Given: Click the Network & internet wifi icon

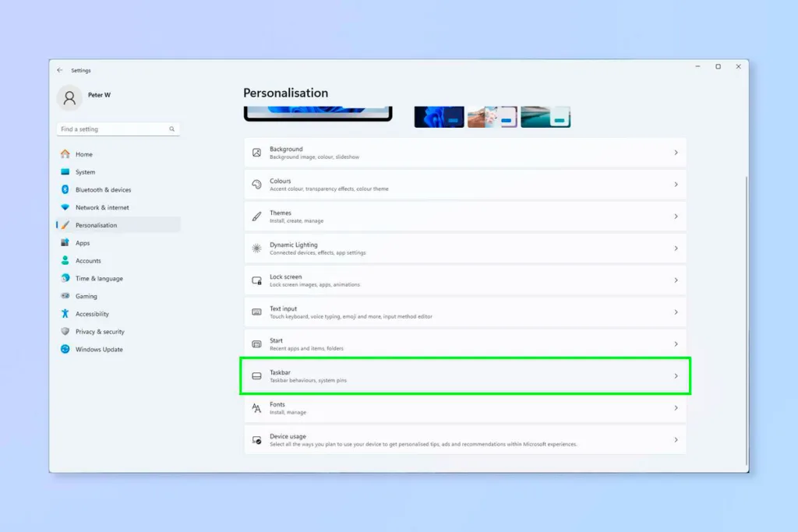Looking at the screenshot, I should click(x=65, y=207).
